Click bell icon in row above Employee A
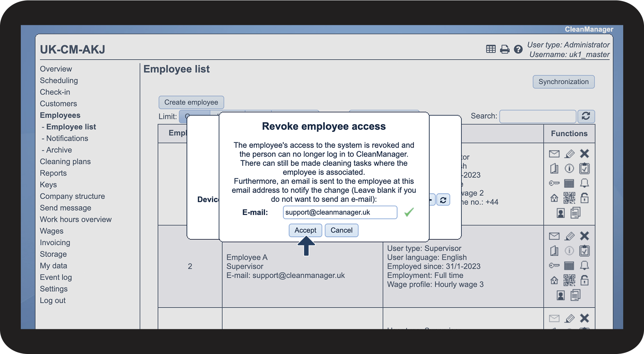The width and height of the screenshot is (644, 354). [x=584, y=183]
